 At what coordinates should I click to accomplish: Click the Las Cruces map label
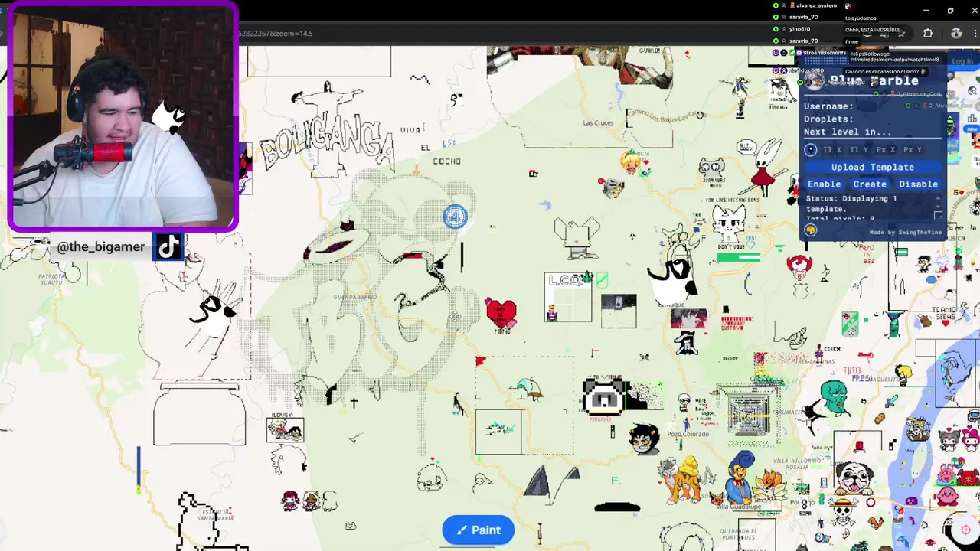598,122
